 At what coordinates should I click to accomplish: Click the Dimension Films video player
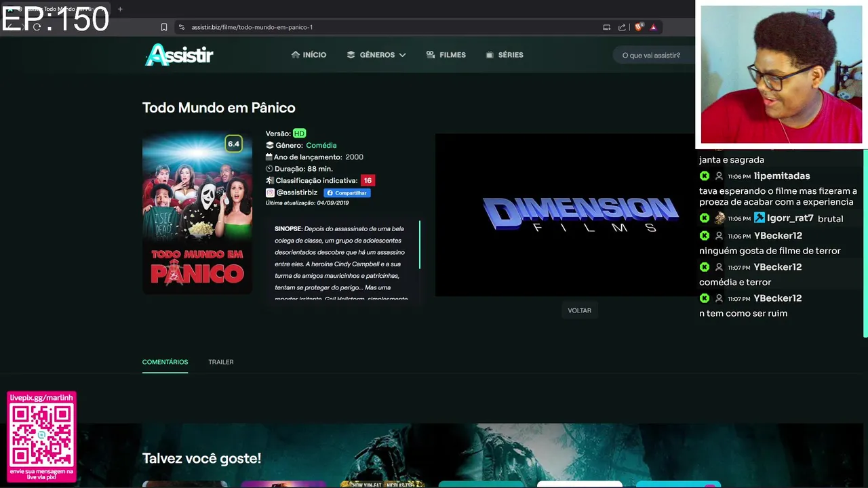coord(565,215)
